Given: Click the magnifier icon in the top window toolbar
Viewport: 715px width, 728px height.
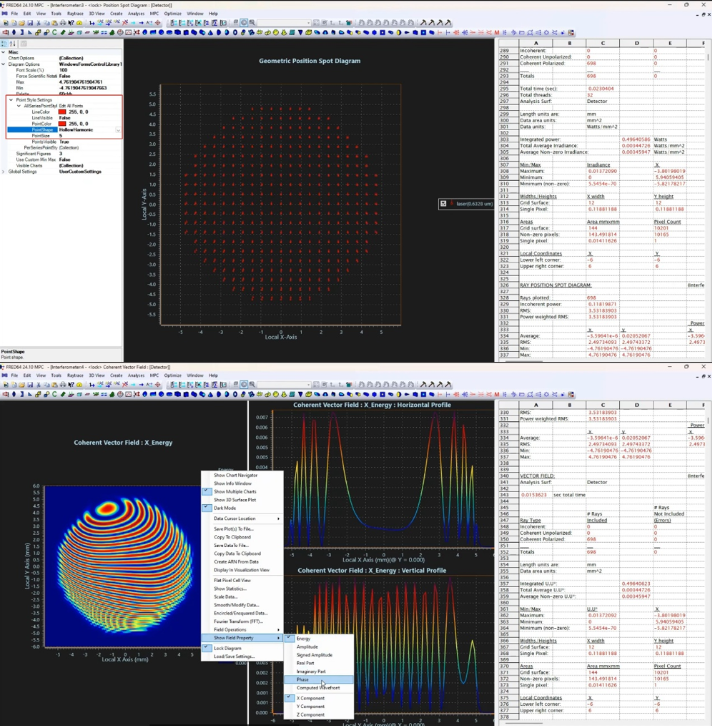Looking at the screenshot, I should (x=252, y=23).
